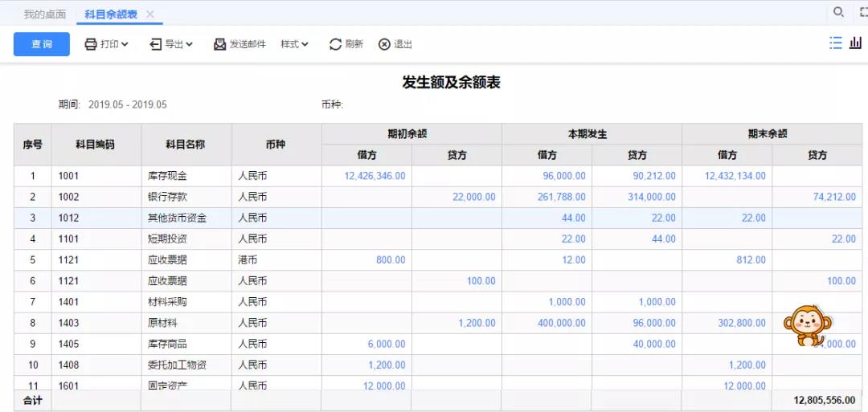Close the 科目余额表 tab

[150, 14]
